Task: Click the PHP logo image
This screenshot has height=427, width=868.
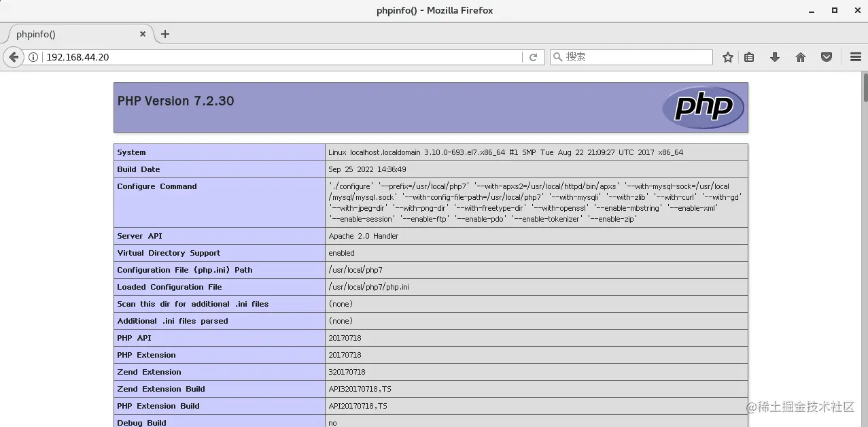Action: (x=703, y=107)
